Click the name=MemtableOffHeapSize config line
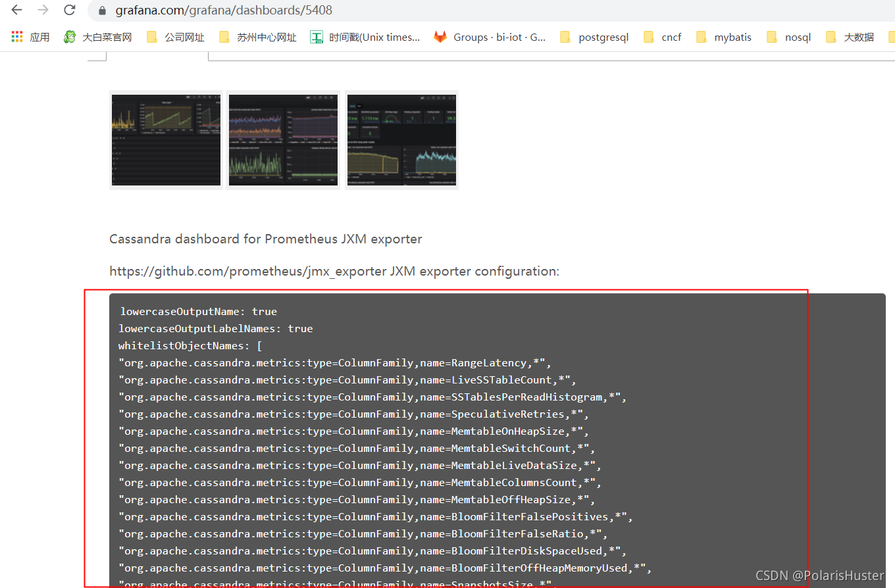895x588 pixels. coord(357,500)
